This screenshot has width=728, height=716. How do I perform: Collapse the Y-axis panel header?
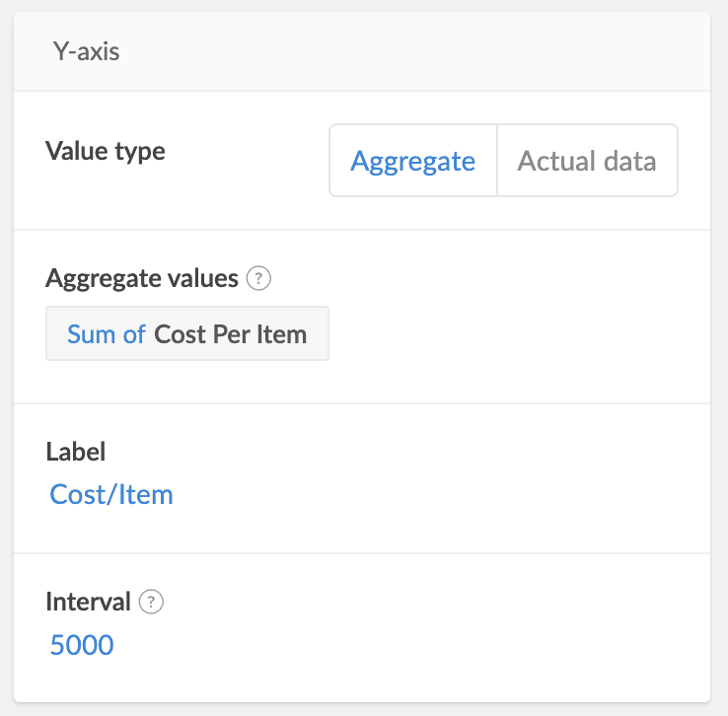(x=86, y=51)
